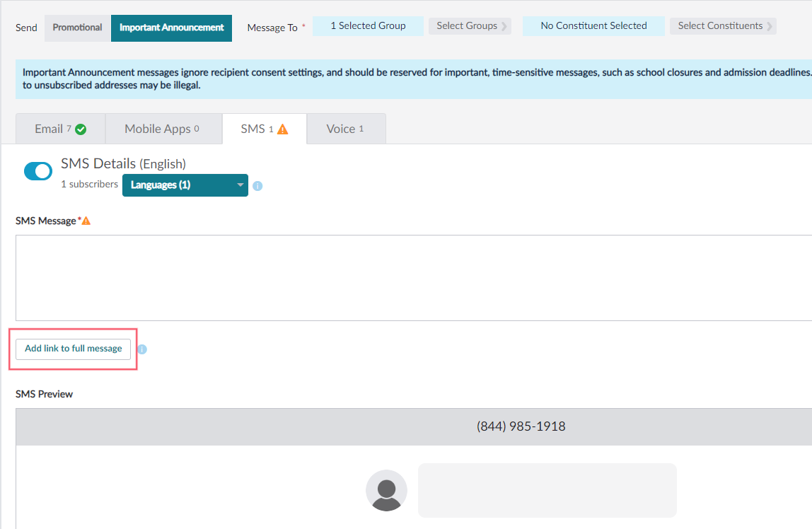Click warning icon beside SMS Message label

coord(86,221)
